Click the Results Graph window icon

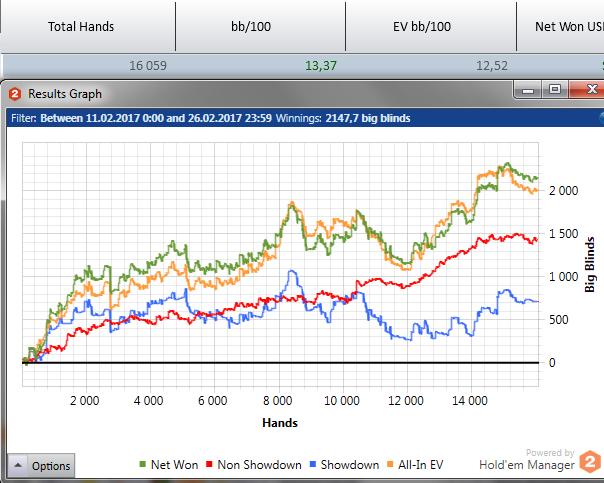pos(15,94)
